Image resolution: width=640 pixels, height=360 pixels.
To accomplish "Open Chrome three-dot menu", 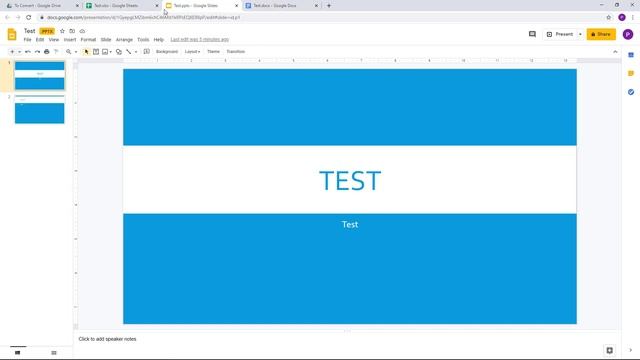I will click(x=633, y=18).
